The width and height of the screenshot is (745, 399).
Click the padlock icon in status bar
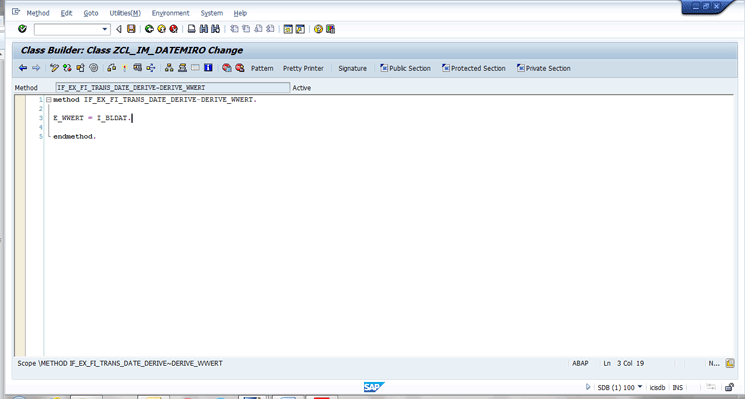[x=729, y=387]
